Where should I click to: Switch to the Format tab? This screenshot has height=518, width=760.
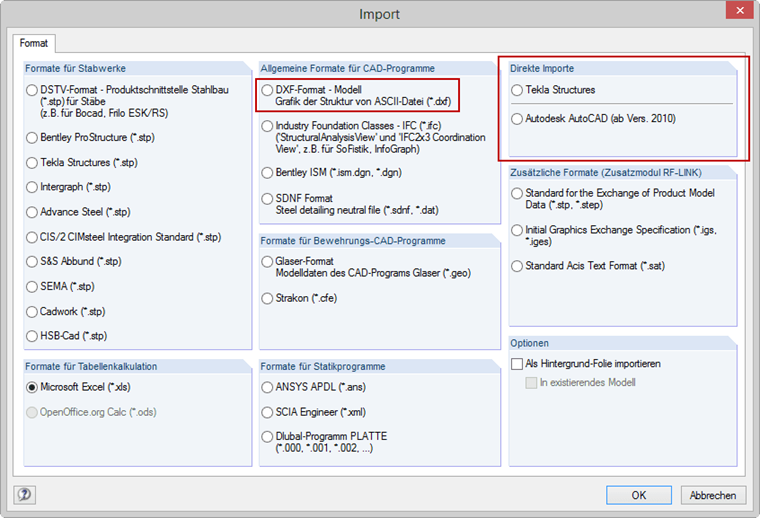coord(33,43)
